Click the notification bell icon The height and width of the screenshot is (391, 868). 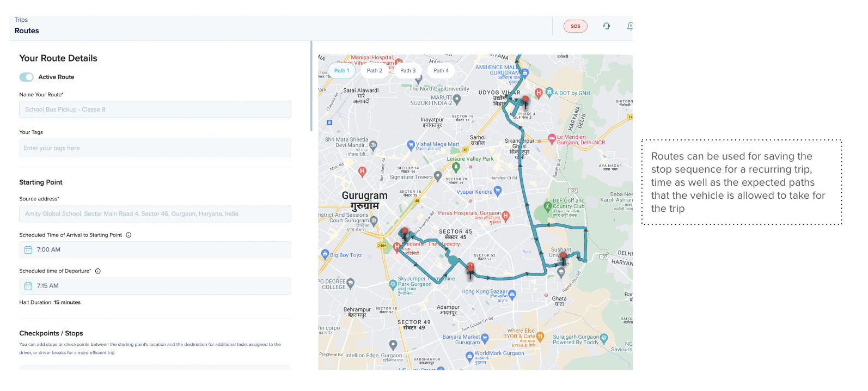(629, 26)
